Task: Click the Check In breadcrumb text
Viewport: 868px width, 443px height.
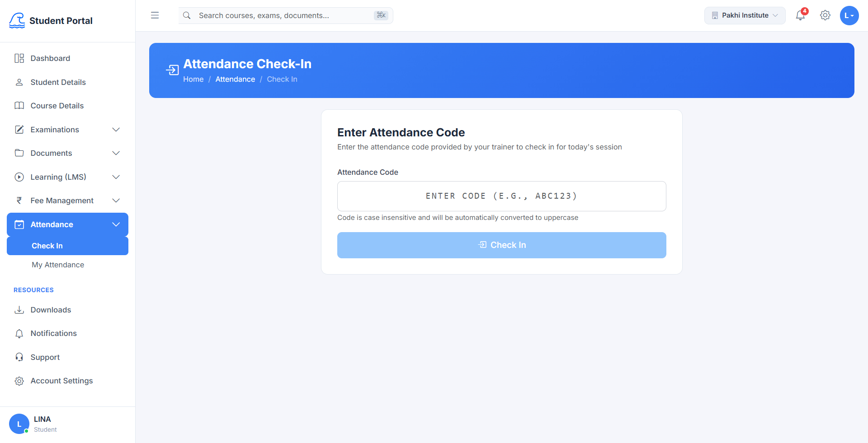Action: point(282,79)
